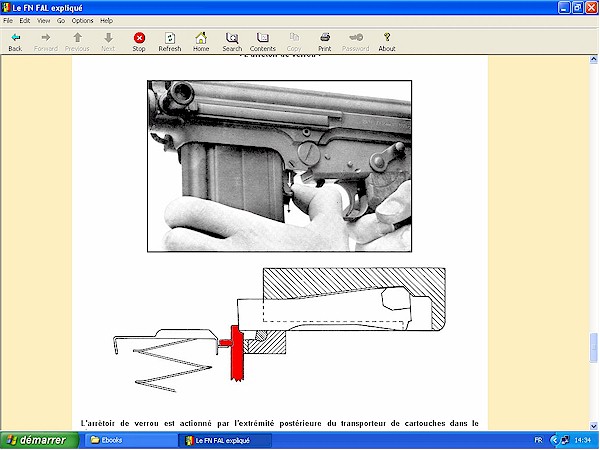Screen dimensions: 600x450
Task: Go to the Home page
Action: [x=201, y=42]
